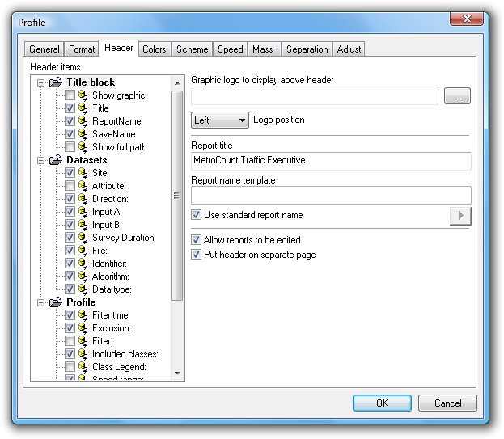
Task: Click the Header items scrollbar thumb
Action: (177, 196)
